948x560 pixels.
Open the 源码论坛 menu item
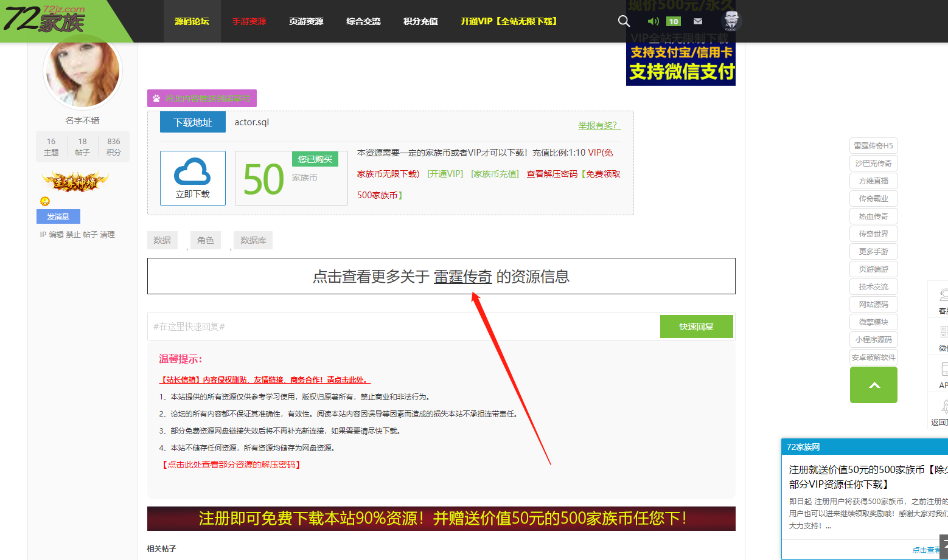(x=192, y=21)
